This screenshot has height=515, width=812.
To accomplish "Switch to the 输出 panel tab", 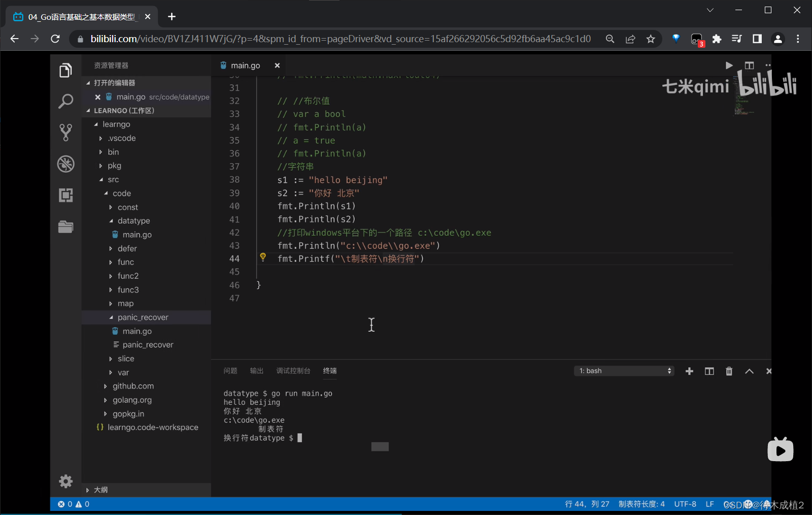I will click(x=257, y=371).
